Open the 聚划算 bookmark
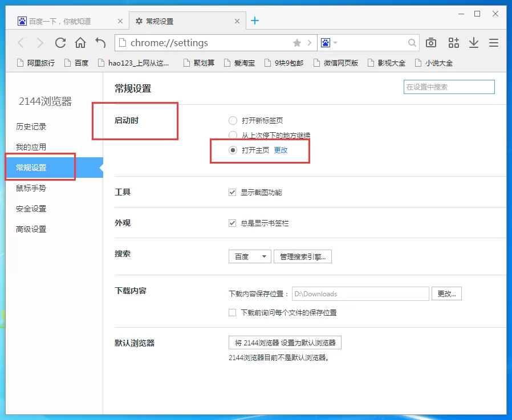Screen dimensions: 512x420 (199, 63)
